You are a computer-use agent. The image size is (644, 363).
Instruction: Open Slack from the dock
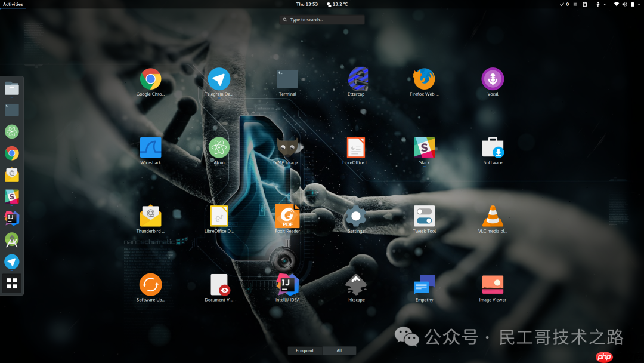pos(12,197)
